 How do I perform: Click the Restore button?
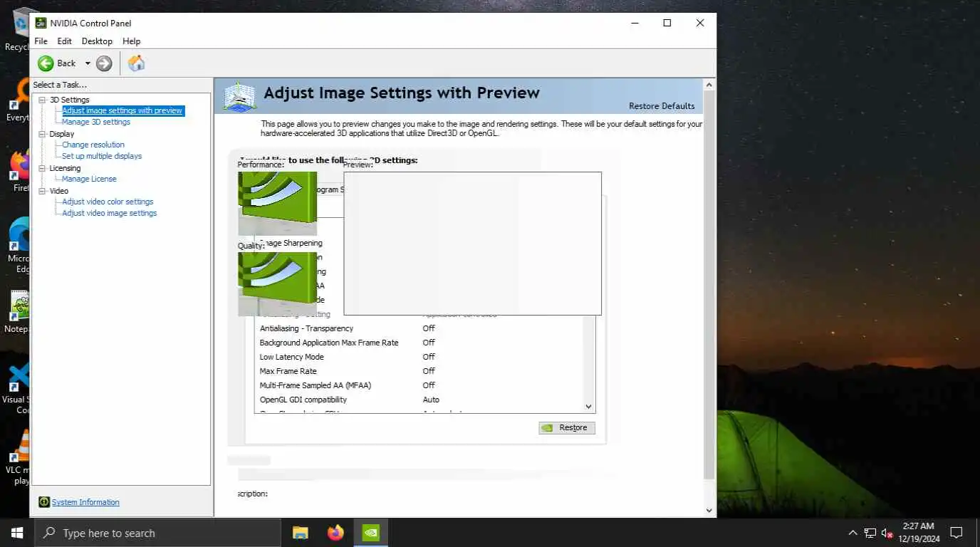567,428
